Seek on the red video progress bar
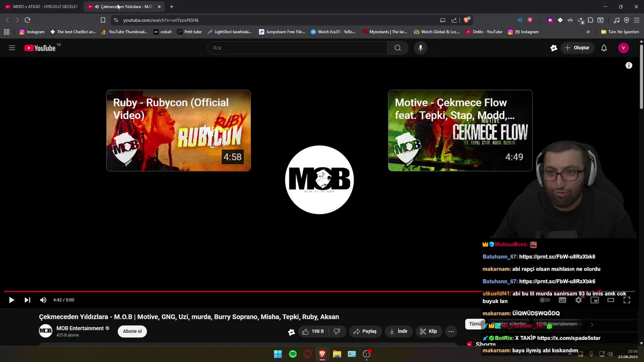644x362 pixels. 319,291
